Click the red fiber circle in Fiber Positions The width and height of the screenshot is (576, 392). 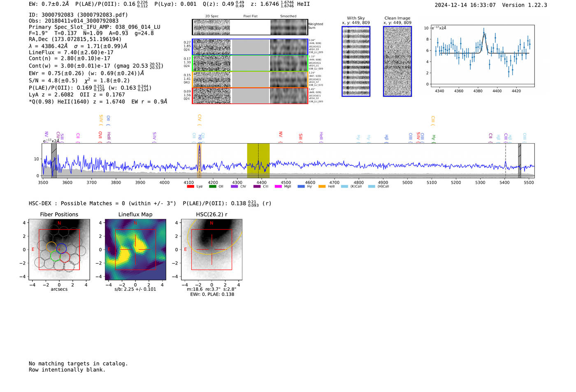point(65,257)
